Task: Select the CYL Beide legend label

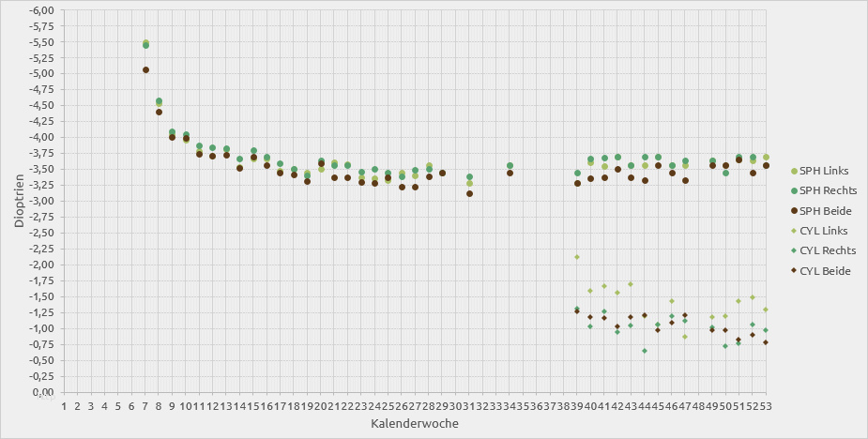Action: click(825, 271)
